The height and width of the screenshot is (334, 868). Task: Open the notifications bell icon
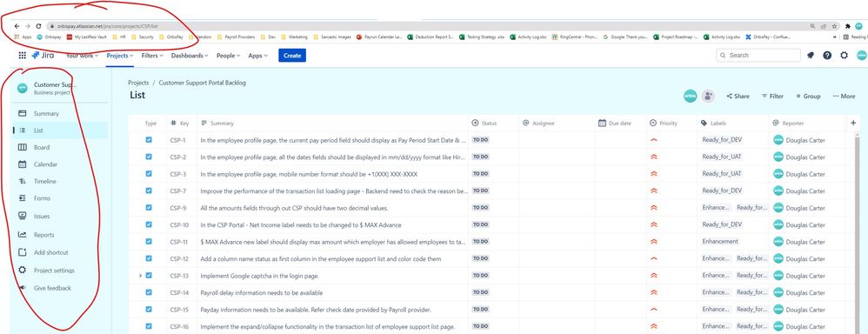pos(811,56)
